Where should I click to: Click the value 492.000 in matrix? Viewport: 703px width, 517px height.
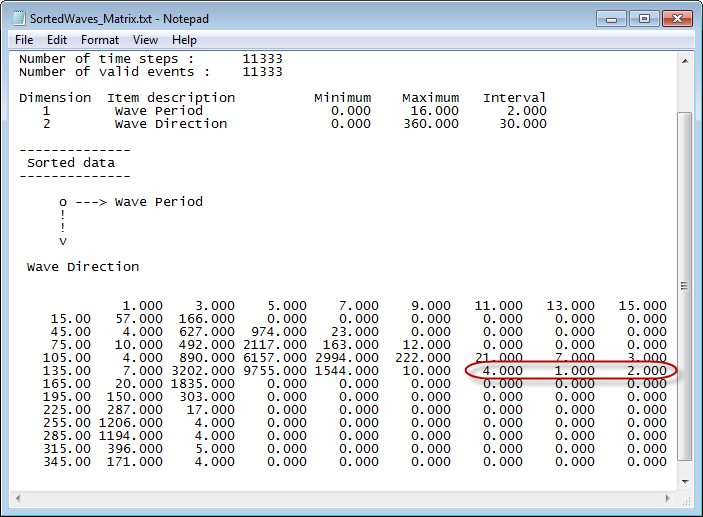tap(207, 345)
